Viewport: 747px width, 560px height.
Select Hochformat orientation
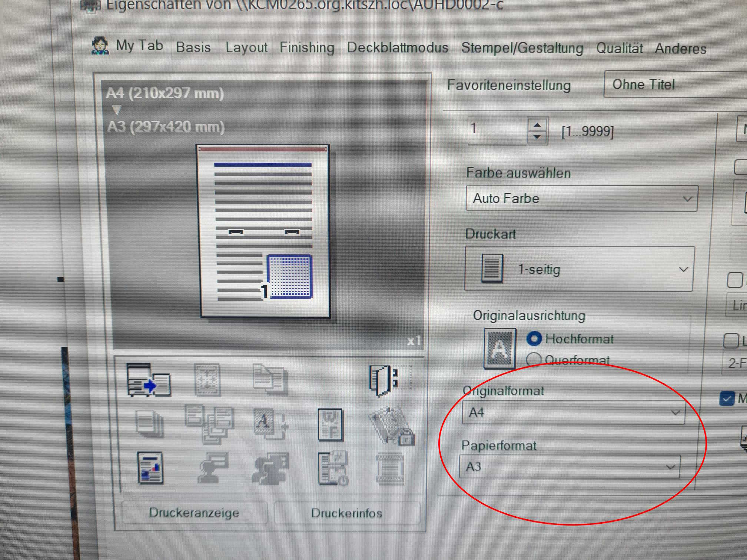click(534, 339)
